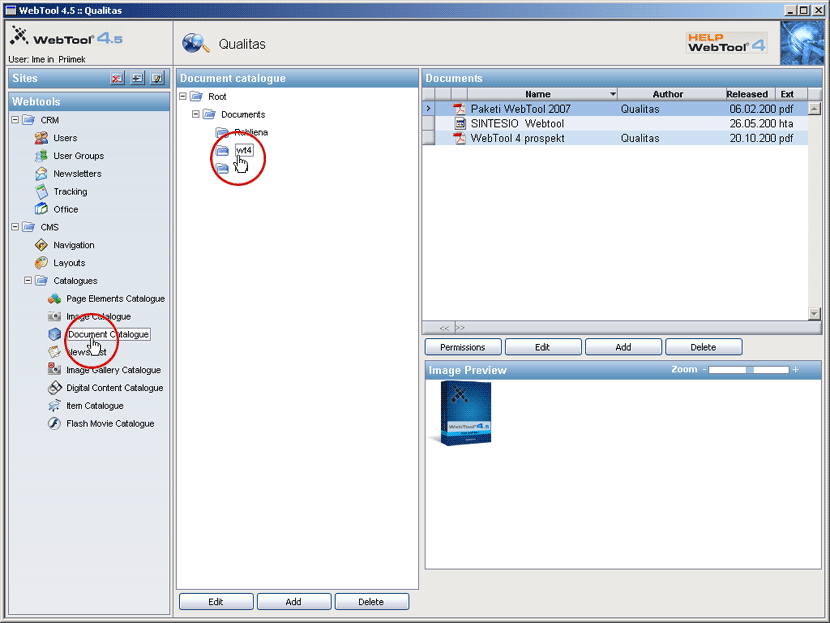Click the Users icon under CRM
Viewport: 830px width, 623px height.
click(x=41, y=138)
